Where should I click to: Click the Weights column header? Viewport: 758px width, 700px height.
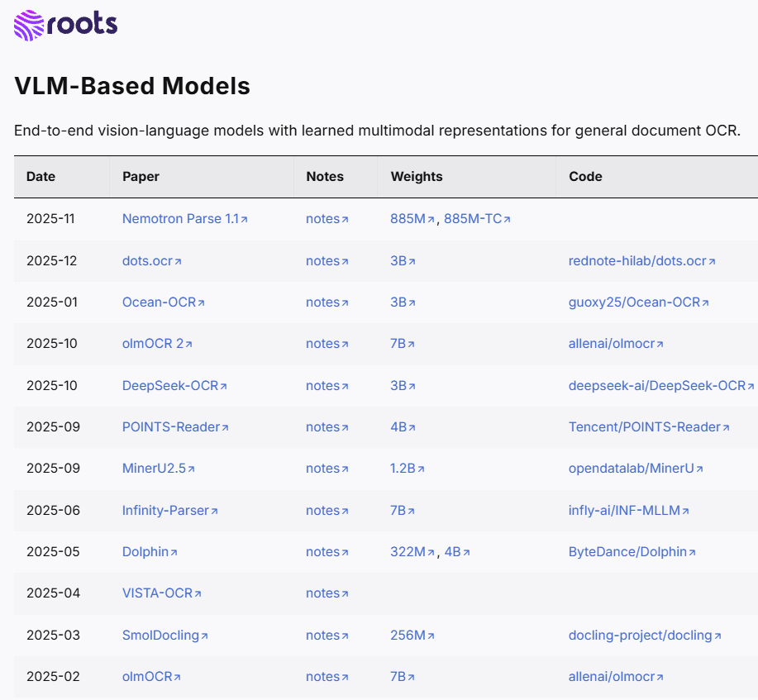point(417,176)
